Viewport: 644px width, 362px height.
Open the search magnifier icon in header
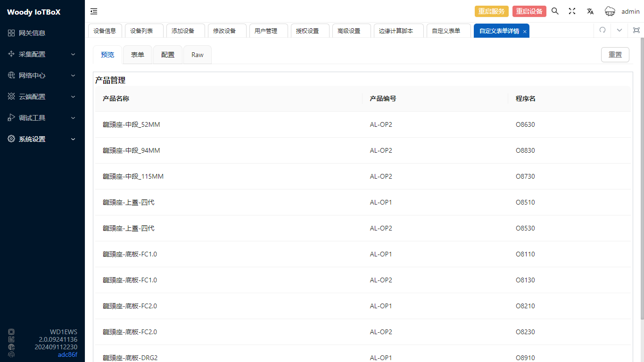(x=555, y=11)
